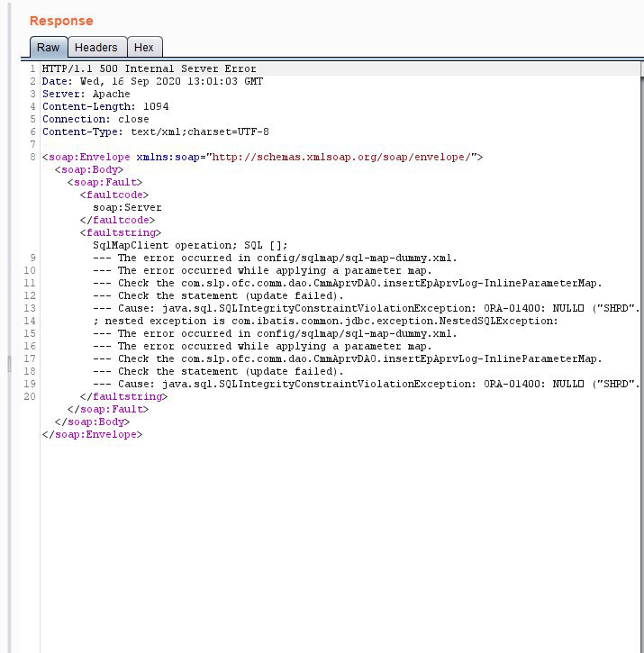This screenshot has height=653, width=644.
Task: Click the Server: Apache header
Action: coord(86,94)
